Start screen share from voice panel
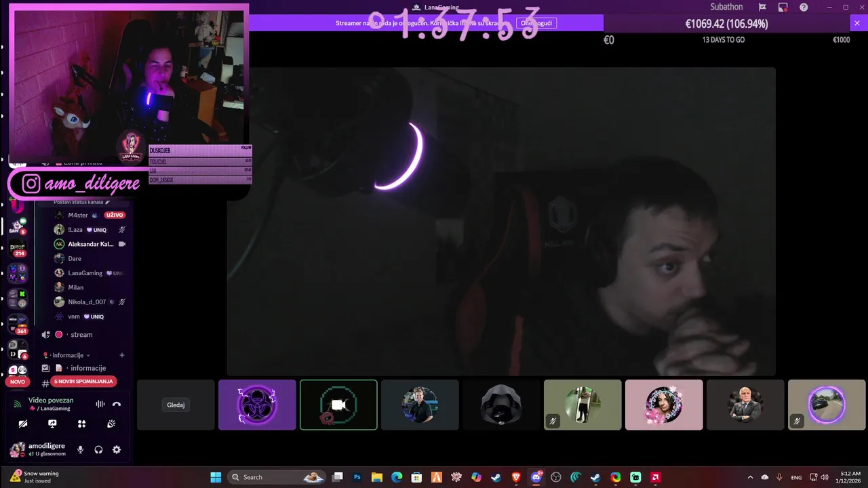Viewport: 868px width, 488px height. [52, 424]
